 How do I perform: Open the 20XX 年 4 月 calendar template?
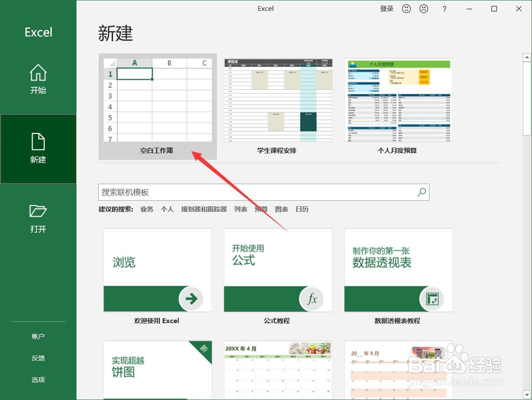pos(278,370)
